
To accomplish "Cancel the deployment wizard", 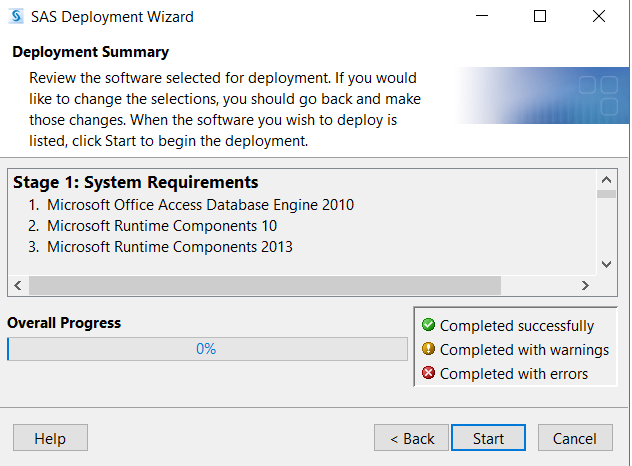I will coord(575,438).
